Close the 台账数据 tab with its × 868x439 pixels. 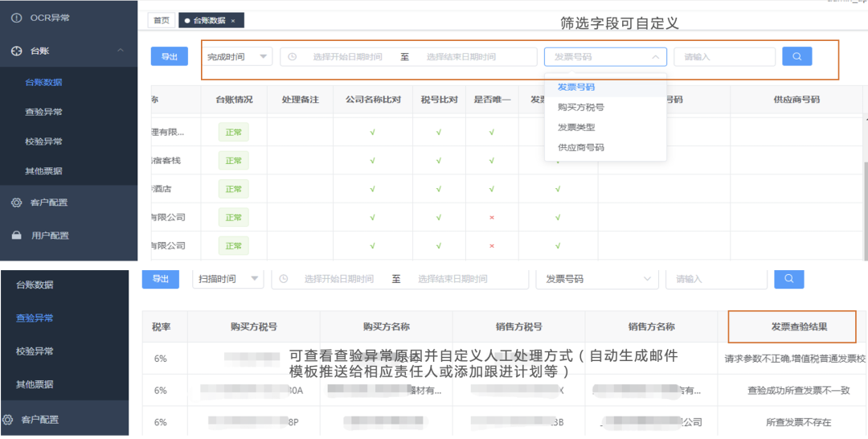click(233, 21)
